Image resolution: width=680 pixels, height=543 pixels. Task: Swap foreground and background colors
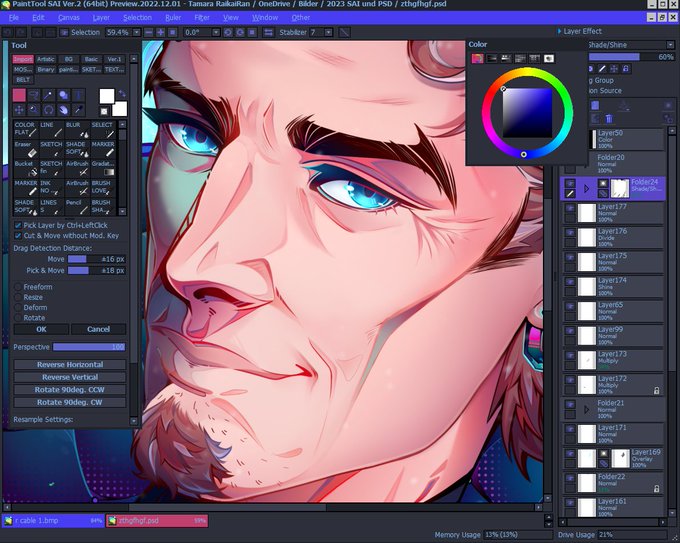coord(122,93)
